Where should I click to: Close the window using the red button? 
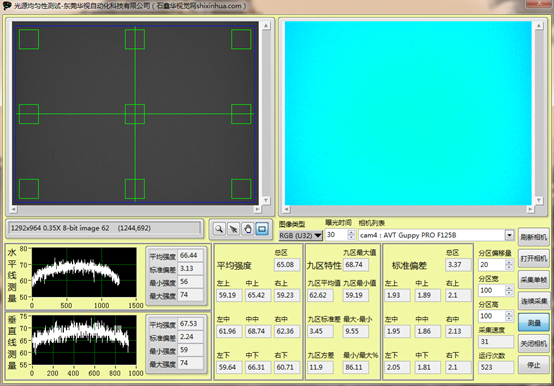tap(540, 3)
